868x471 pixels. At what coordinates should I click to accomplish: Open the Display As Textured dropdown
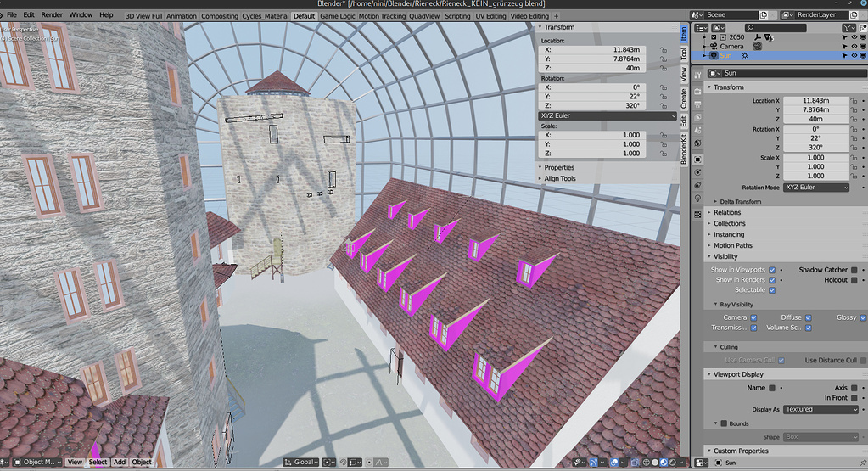tap(821, 410)
